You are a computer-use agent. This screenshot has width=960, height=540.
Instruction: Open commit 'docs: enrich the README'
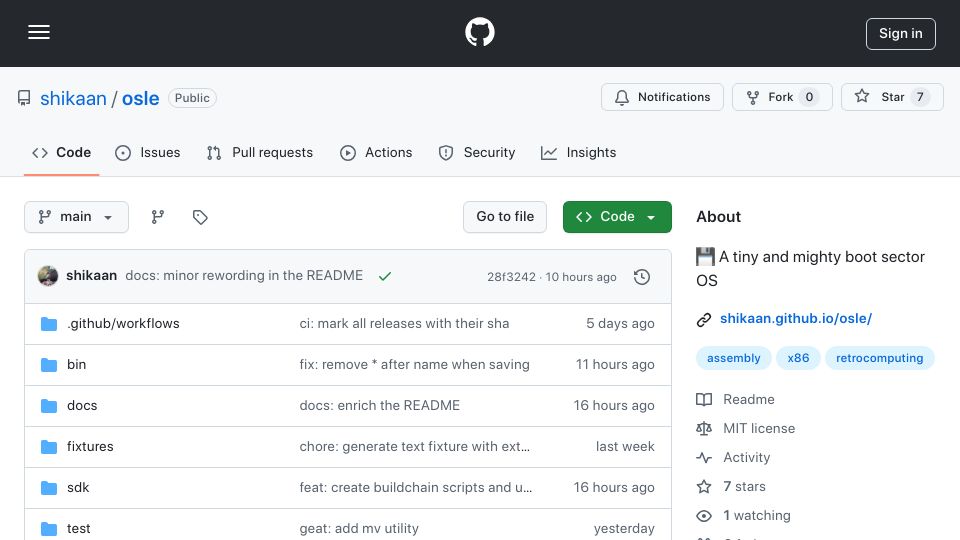380,405
